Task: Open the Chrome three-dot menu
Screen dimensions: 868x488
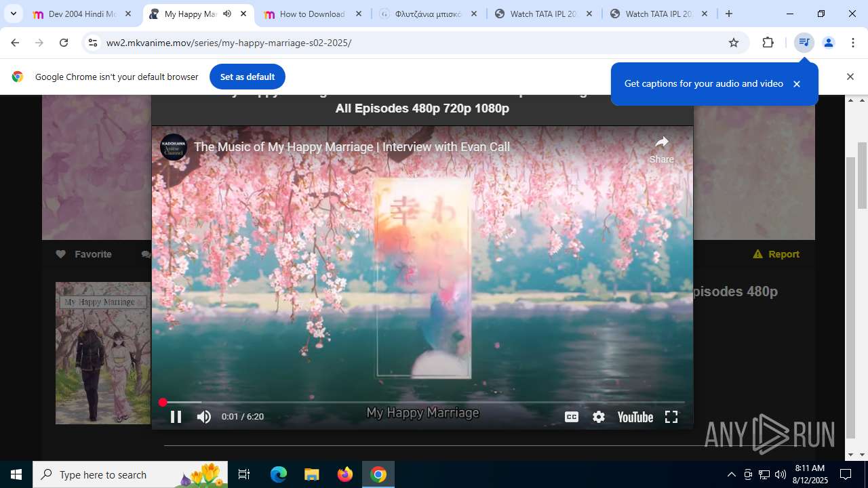Action: (x=853, y=43)
